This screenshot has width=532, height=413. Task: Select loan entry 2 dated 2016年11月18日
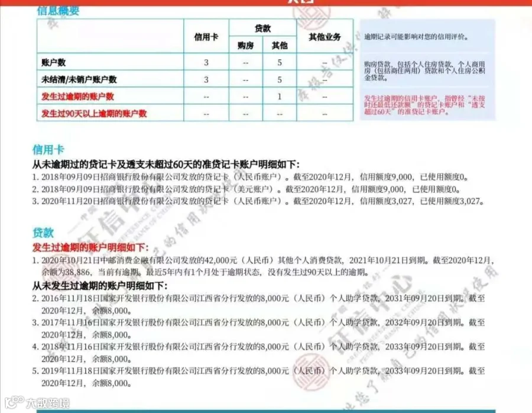click(x=258, y=304)
